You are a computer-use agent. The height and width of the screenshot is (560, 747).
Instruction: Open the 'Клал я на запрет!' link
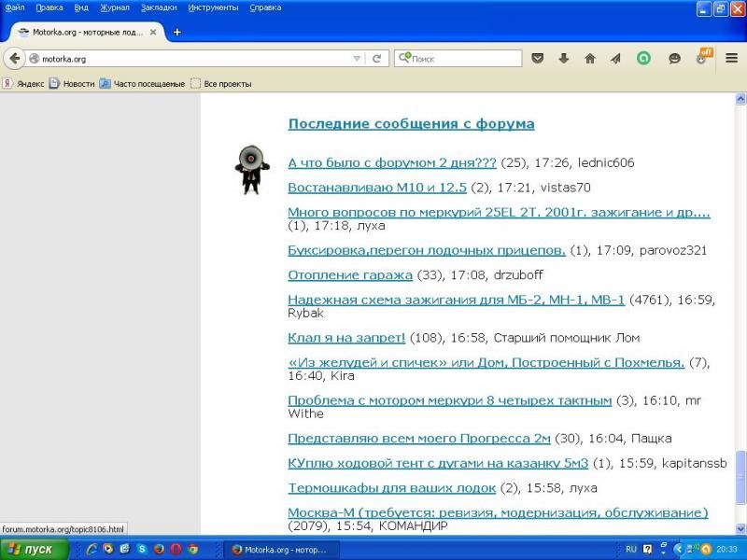point(346,337)
